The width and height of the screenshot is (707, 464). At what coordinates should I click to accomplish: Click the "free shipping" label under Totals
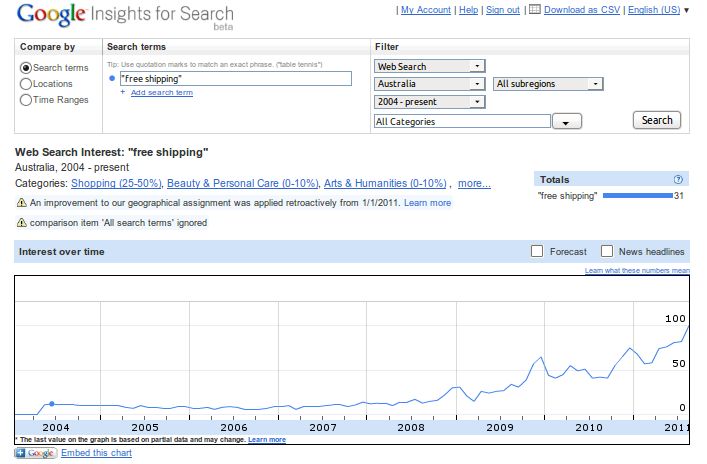[568, 196]
